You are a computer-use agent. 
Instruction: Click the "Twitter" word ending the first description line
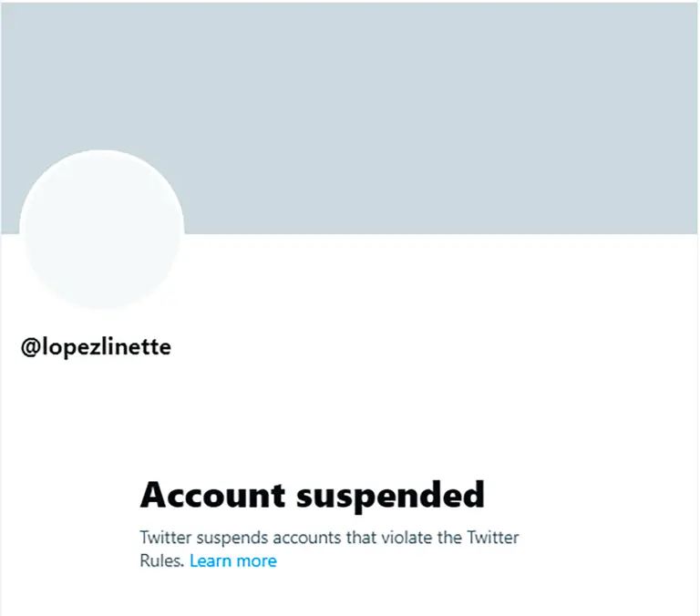tap(493, 537)
